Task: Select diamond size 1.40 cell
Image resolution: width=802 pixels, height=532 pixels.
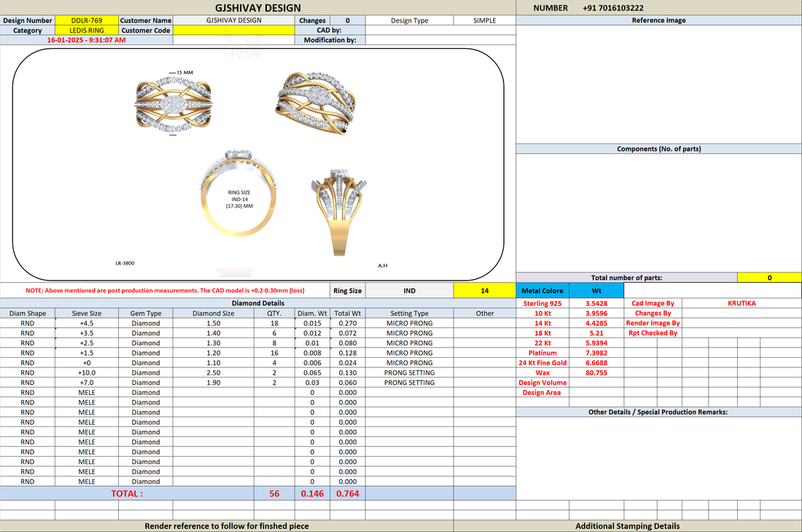Action: tap(214, 333)
